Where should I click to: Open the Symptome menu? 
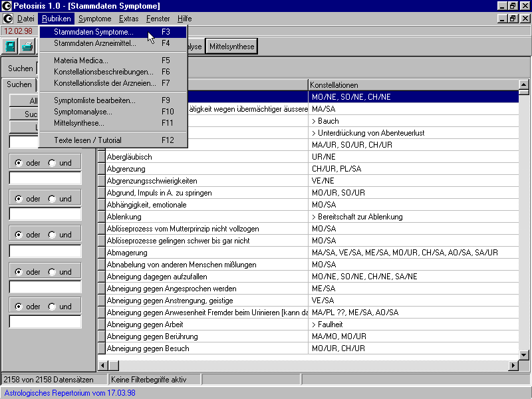(x=94, y=19)
